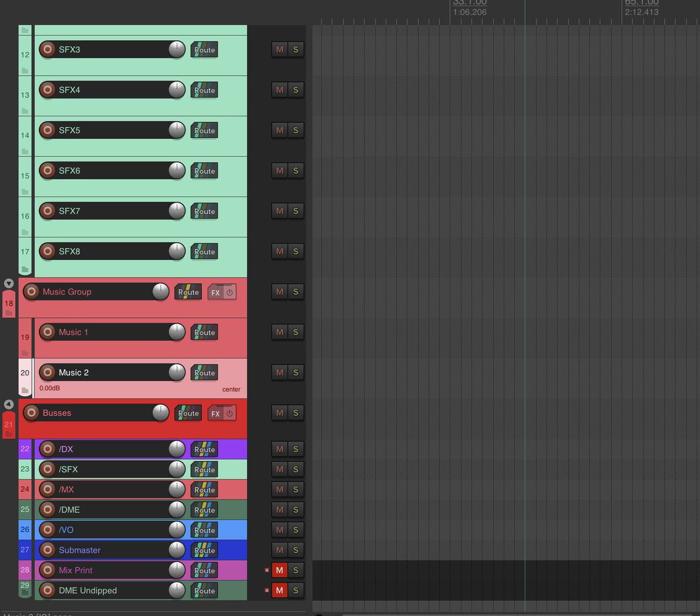The image size is (700, 616).
Task: Mute the SFX3 track
Action: point(279,50)
